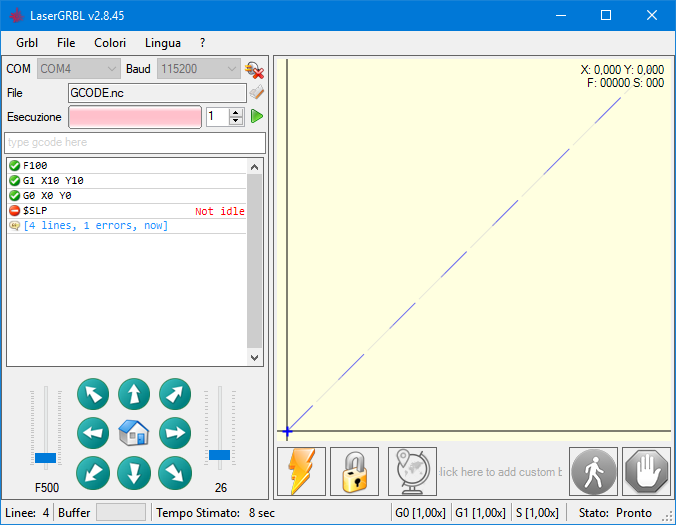Open the COM4 port dropdown

79,69
